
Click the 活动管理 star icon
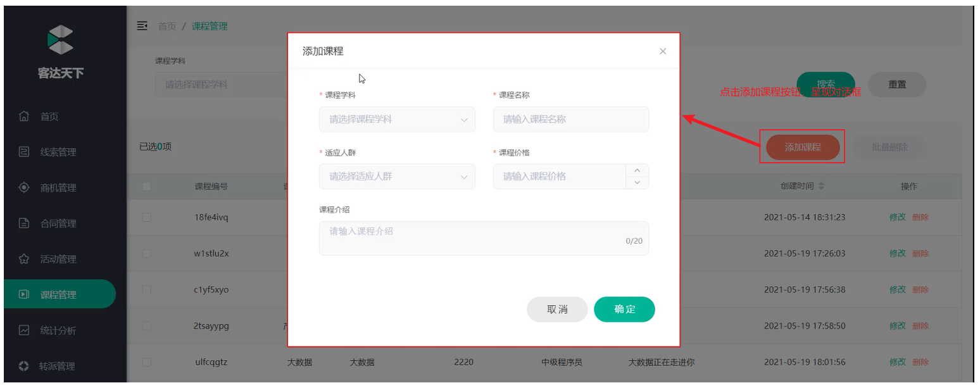coord(24,259)
